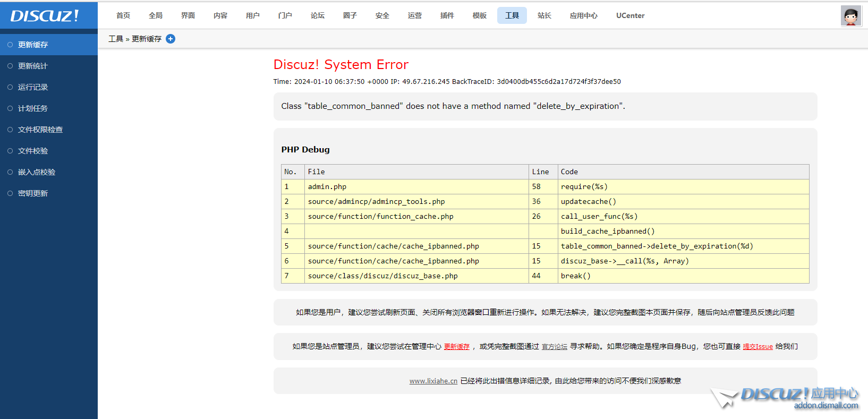Follow the 官方论坛 help link

pos(555,347)
